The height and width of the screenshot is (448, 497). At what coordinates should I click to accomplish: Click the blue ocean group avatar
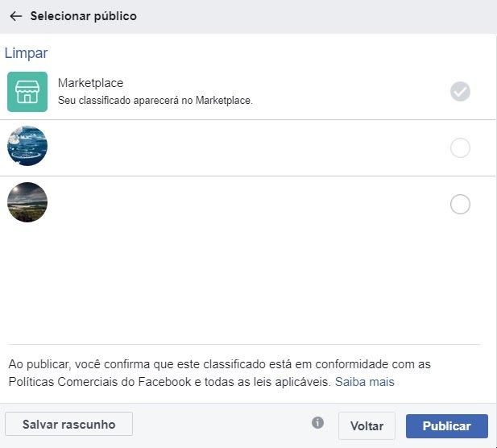tap(27, 146)
